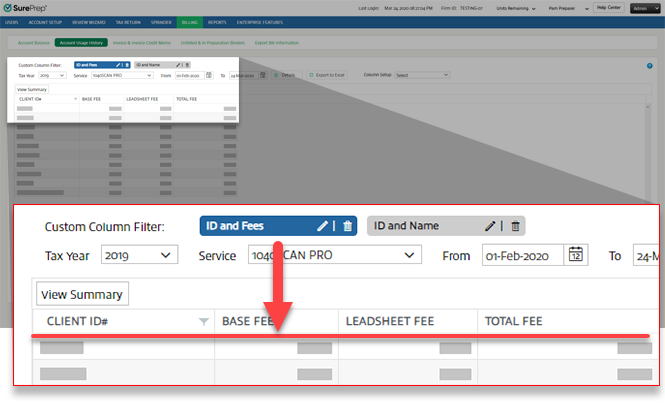
Task: Click CLIENT ID# column header in small view
Action: pos(30,99)
